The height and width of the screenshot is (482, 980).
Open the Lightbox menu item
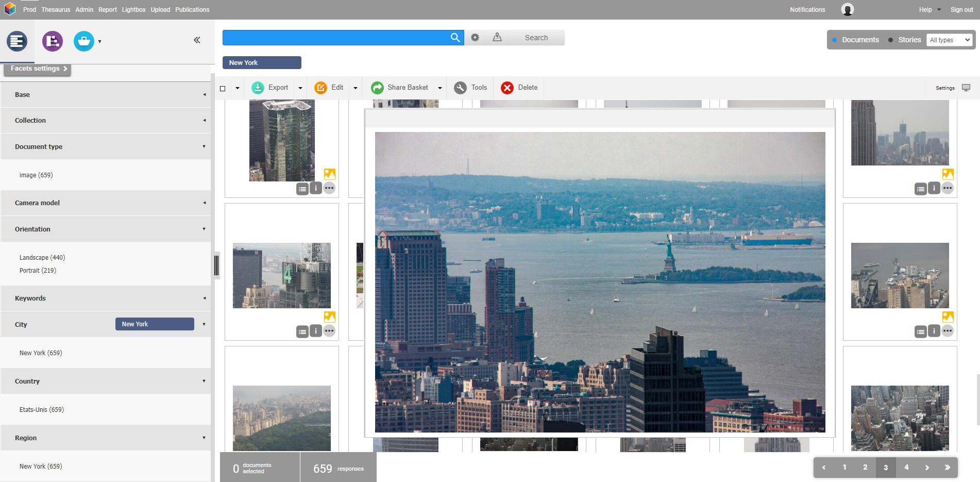point(133,9)
